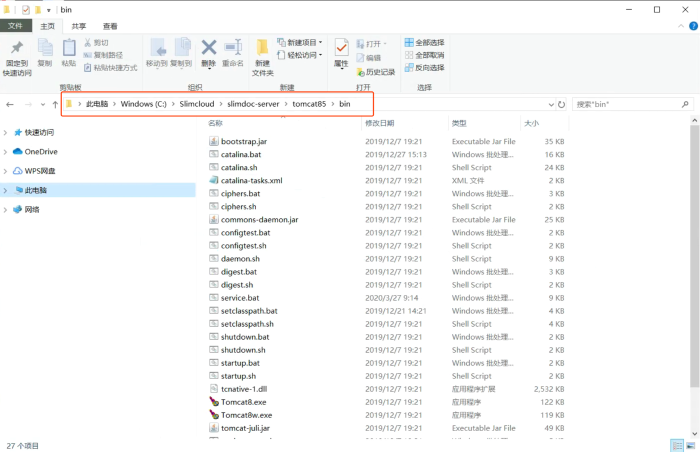The width and height of the screenshot is (700, 452).
Task: Click the Rename icon
Action: pos(233,47)
